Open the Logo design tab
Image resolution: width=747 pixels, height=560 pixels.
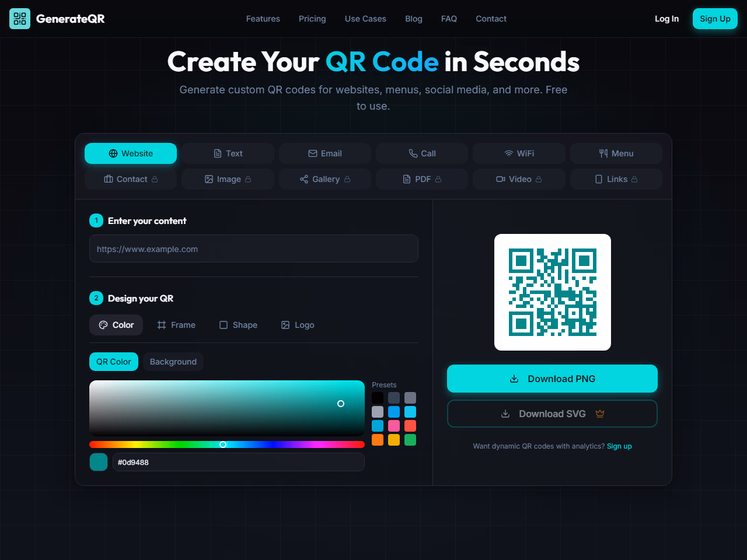click(298, 325)
